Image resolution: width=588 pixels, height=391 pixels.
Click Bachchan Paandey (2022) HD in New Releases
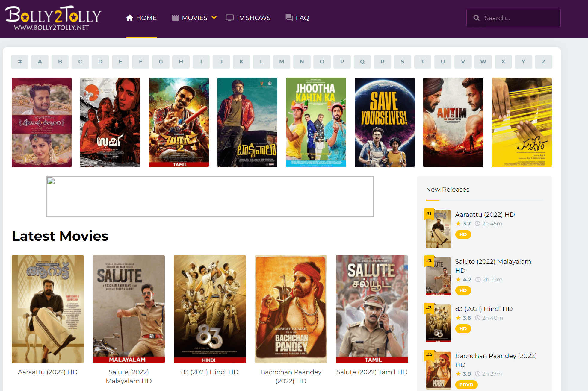point(496,360)
